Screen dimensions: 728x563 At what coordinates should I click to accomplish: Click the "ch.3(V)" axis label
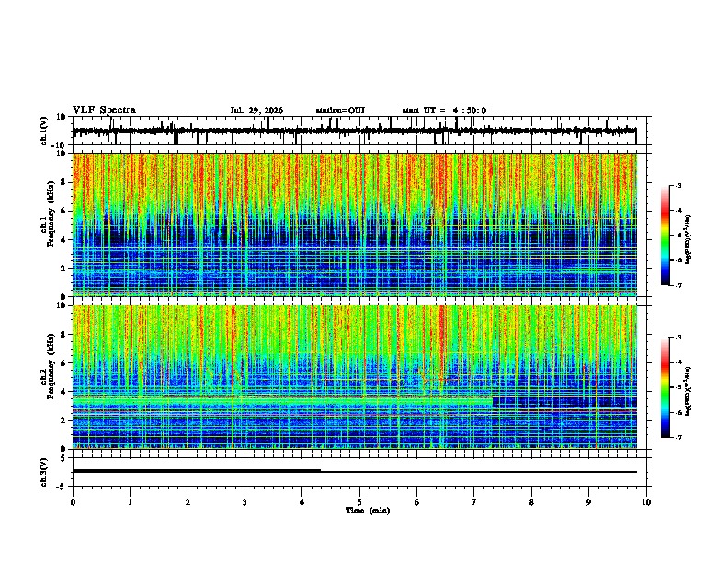click(x=44, y=472)
